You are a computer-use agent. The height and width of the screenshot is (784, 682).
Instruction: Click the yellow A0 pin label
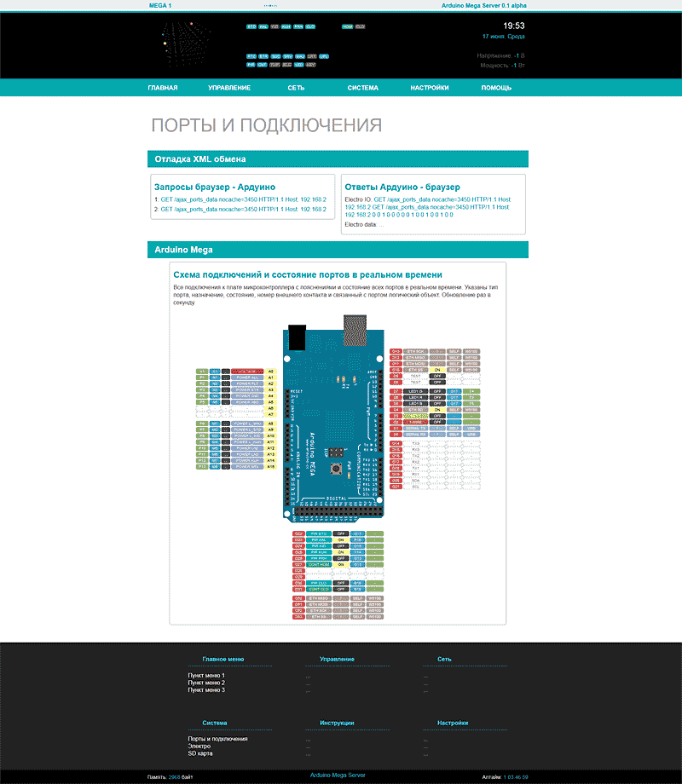click(271, 372)
